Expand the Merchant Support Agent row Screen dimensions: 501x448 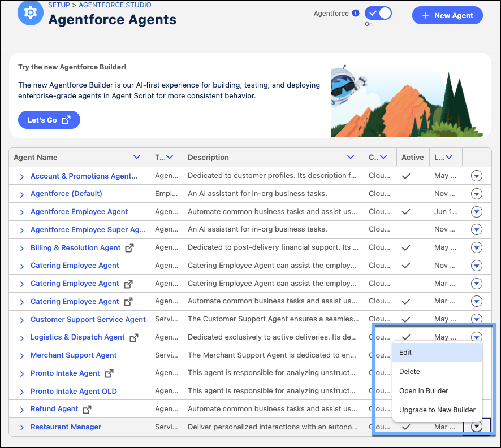click(x=21, y=356)
